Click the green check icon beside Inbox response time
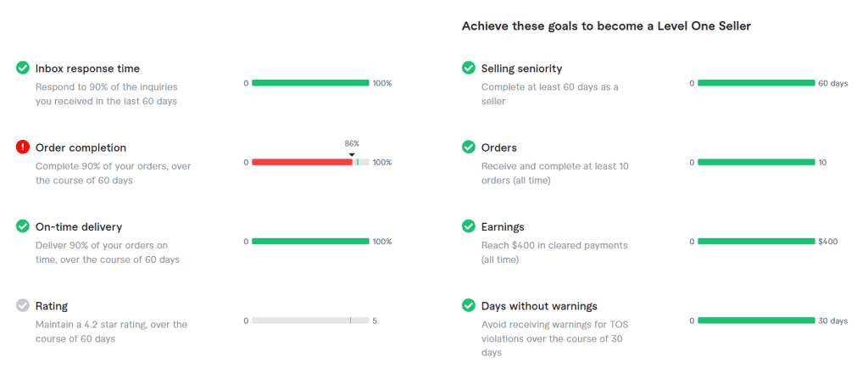The width and height of the screenshot is (868, 379). pyautogui.click(x=23, y=68)
